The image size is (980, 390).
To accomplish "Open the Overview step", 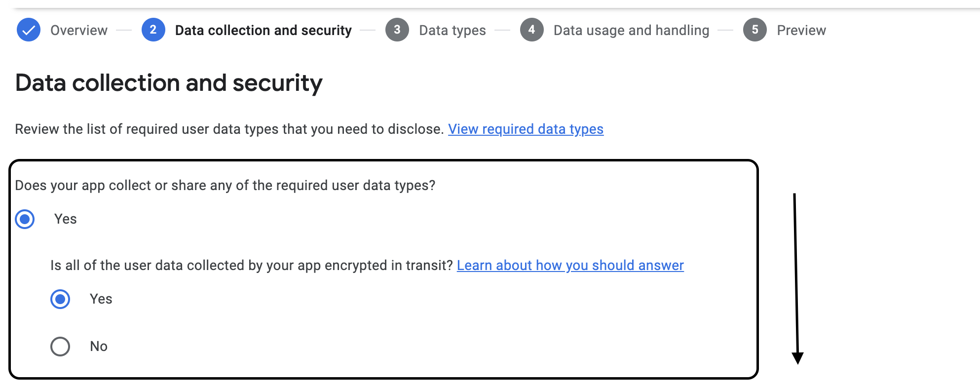I will (78, 30).
